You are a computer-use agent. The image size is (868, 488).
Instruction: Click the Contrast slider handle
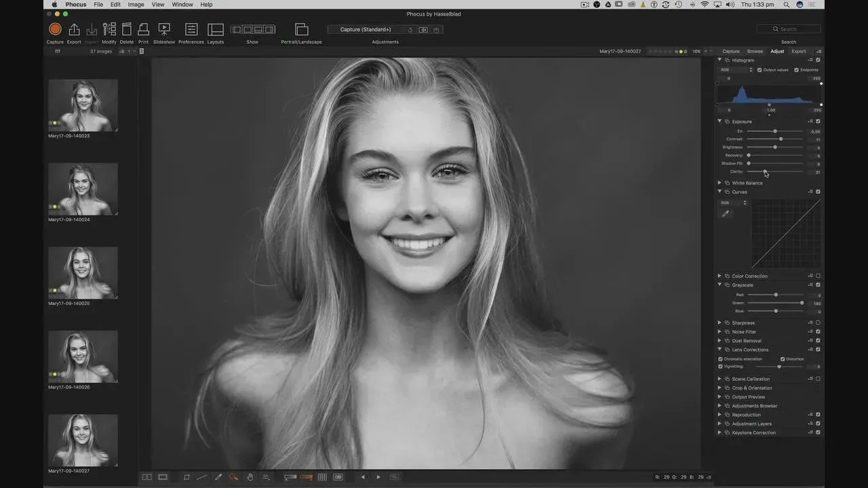point(781,139)
